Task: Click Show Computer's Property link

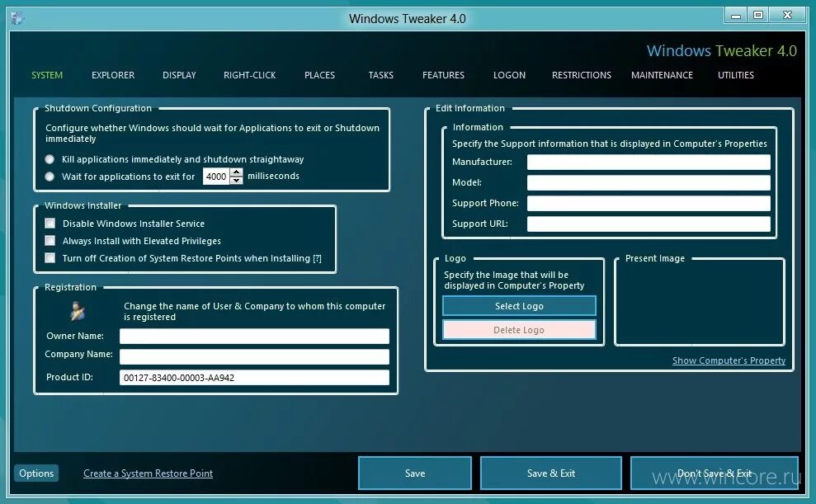Action: coord(729,360)
